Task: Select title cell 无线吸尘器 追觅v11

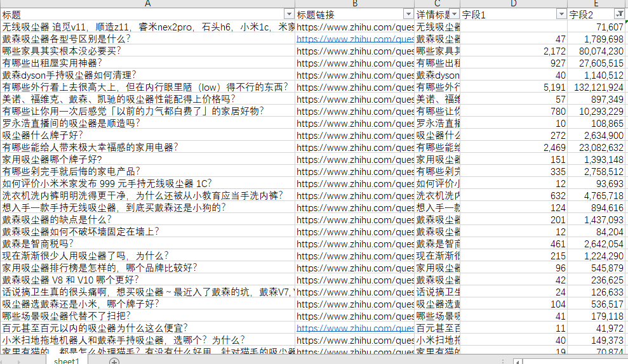Action: [x=147, y=27]
